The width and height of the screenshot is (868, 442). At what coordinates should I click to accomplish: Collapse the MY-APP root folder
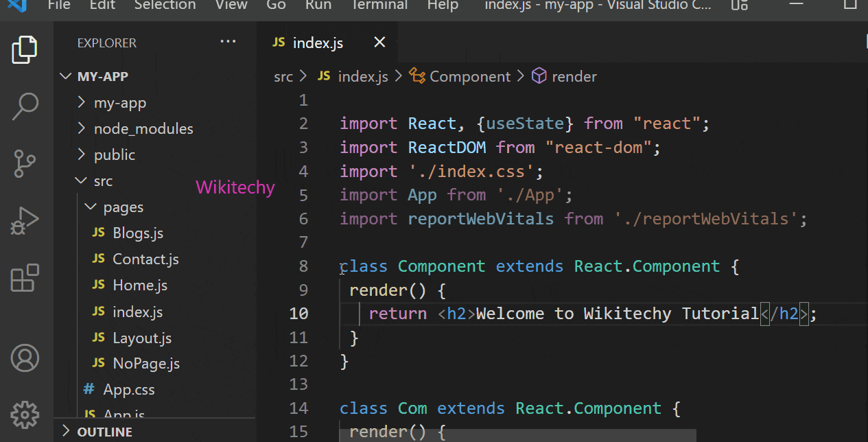point(103,76)
